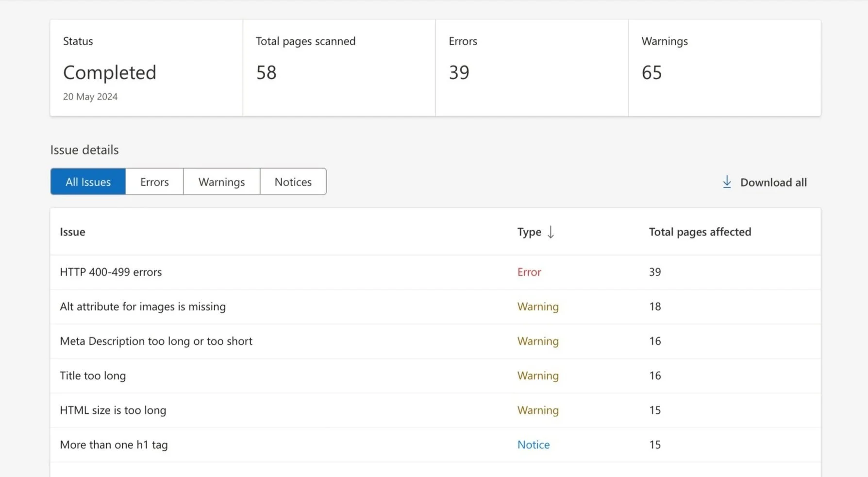Open the Title too long issue details
Viewport: 868px width, 477px height.
point(93,375)
